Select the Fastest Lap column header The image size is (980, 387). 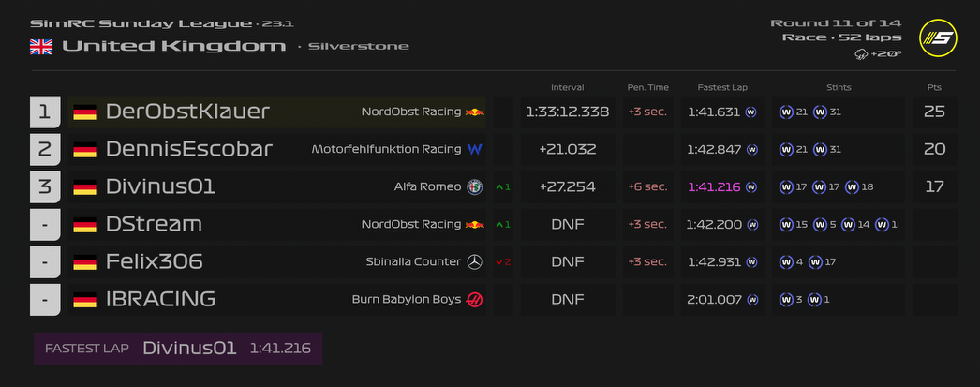tap(720, 87)
